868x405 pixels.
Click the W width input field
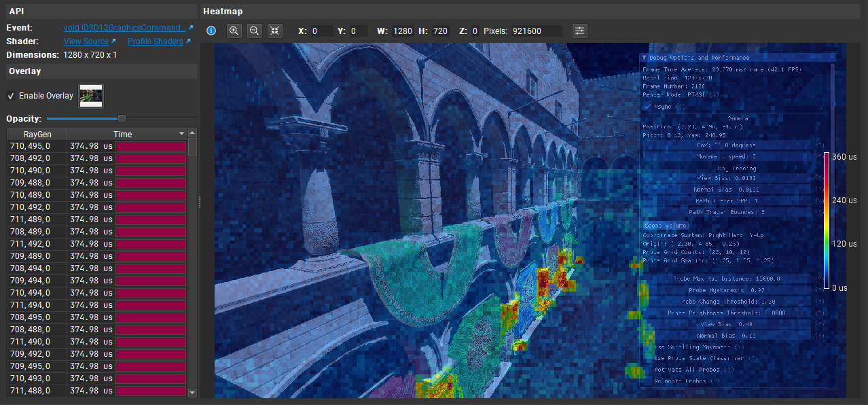403,31
